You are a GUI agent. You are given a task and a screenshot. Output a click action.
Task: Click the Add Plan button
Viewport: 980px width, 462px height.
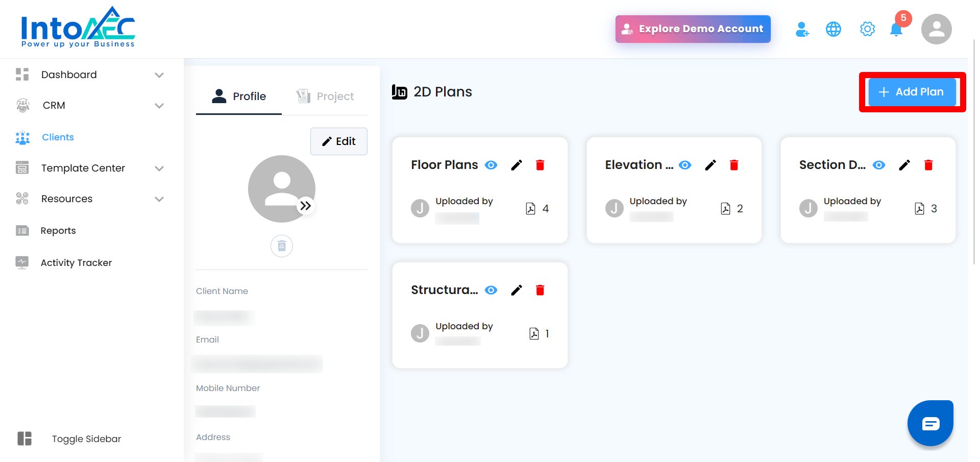coord(912,92)
